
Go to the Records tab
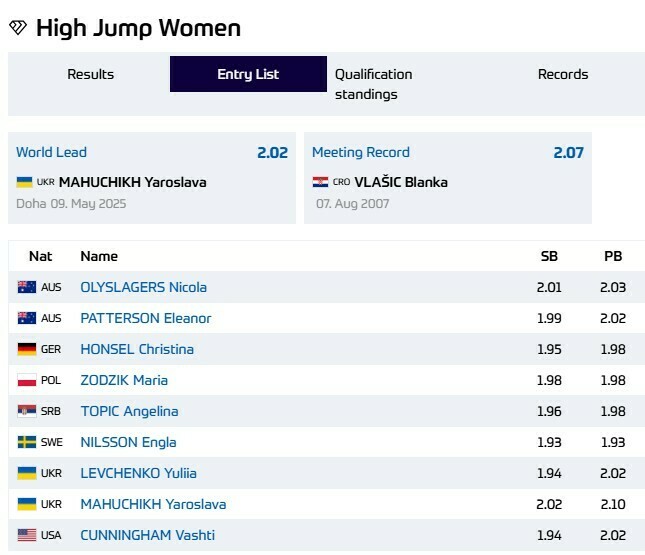(x=563, y=74)
